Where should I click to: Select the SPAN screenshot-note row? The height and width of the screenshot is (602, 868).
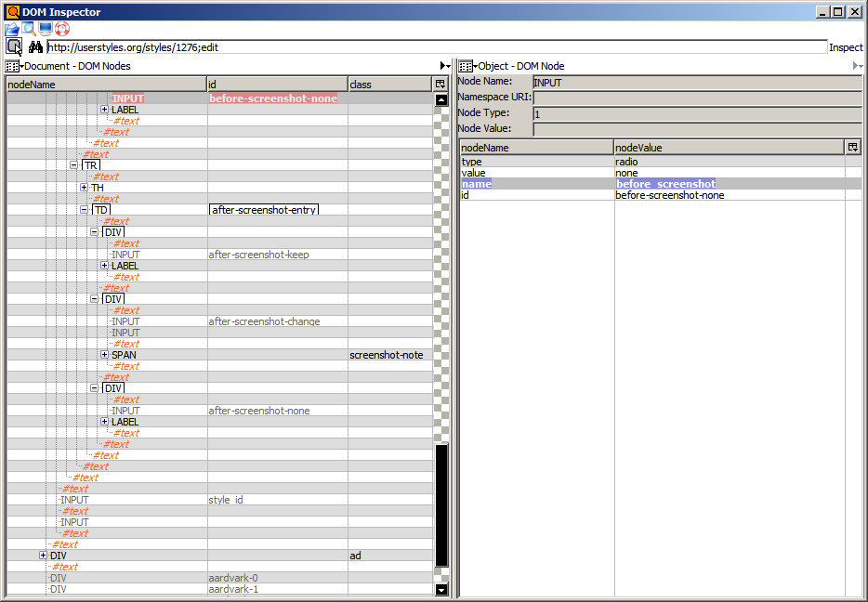click(219, 355)
